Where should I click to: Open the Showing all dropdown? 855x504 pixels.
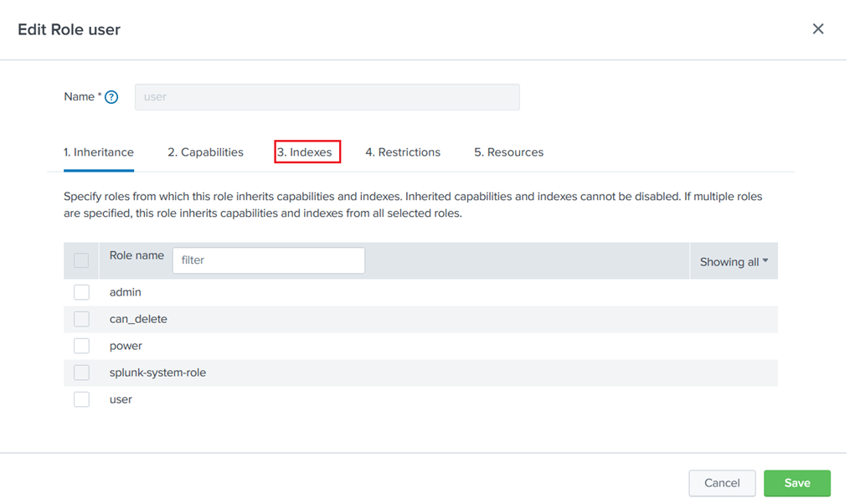pyautogui.click(x=733, y=260)
